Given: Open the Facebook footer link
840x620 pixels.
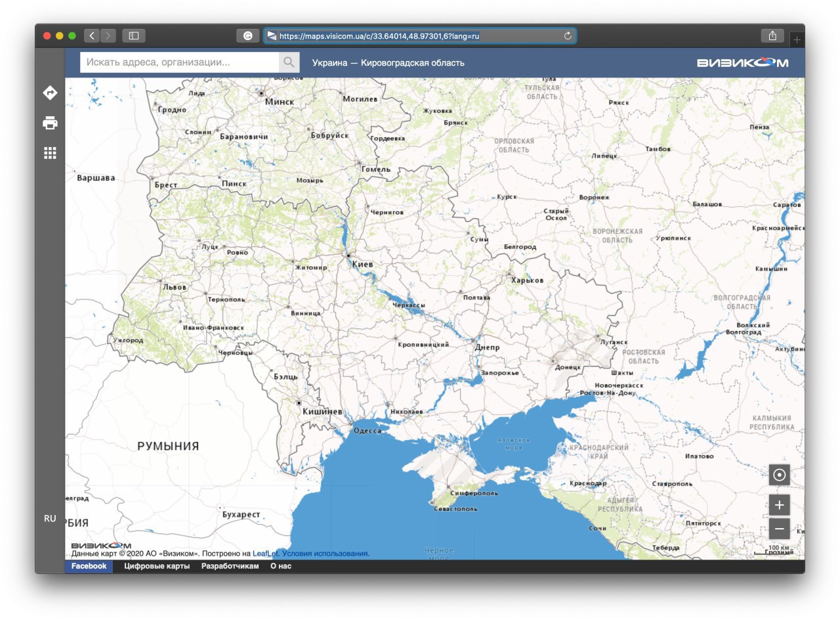Looking at the screenshot, I should click(89, 566).
